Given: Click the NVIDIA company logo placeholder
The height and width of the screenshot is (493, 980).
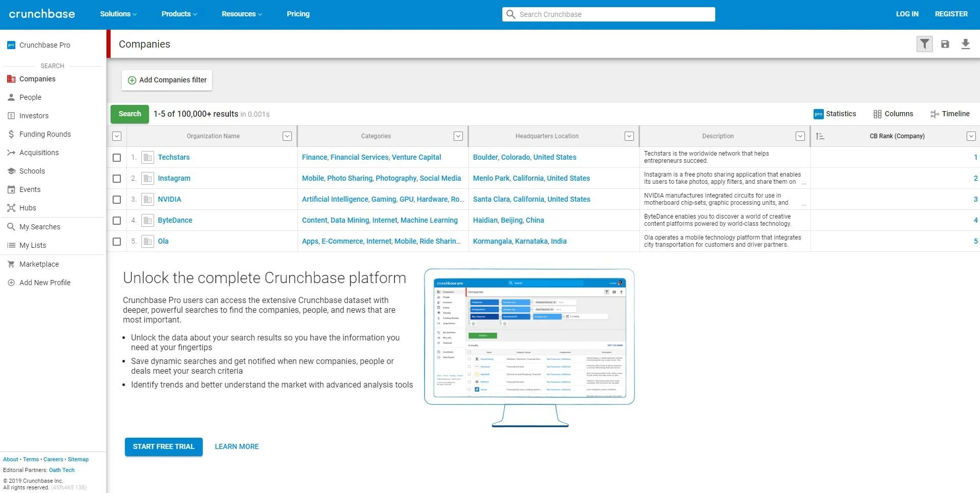Looking at the screenshot, I should (147, 199).
